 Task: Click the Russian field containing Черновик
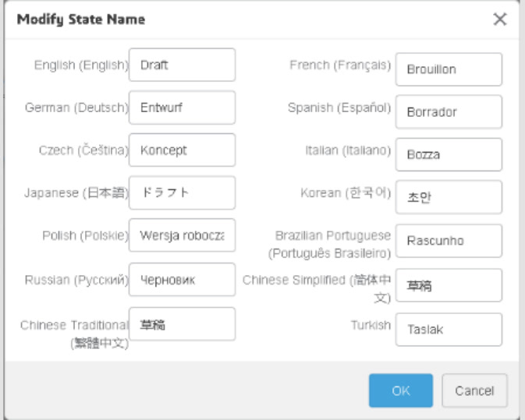tap(182, 279)
